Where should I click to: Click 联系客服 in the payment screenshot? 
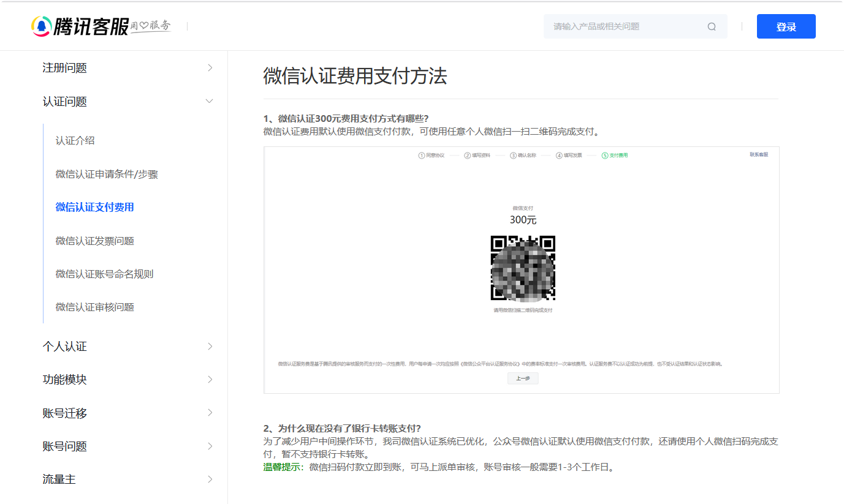(x=759, y=154)
